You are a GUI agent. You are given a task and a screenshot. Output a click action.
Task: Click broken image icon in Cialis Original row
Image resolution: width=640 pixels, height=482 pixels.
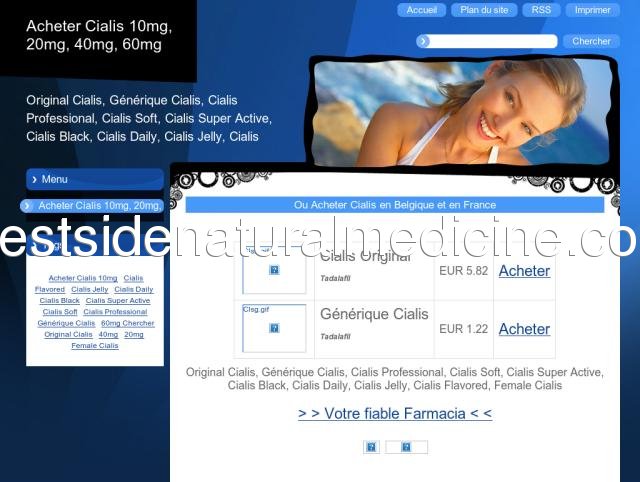point(274,270)
